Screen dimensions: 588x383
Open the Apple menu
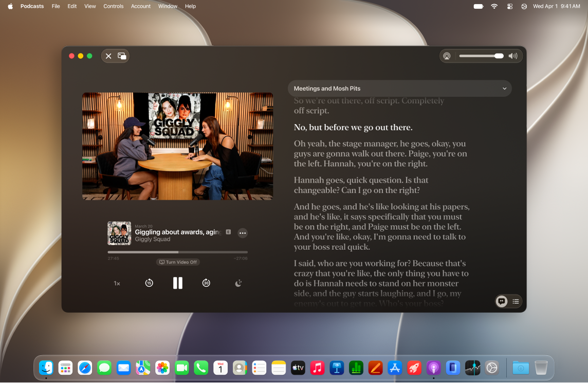click(x=10, y=6)
